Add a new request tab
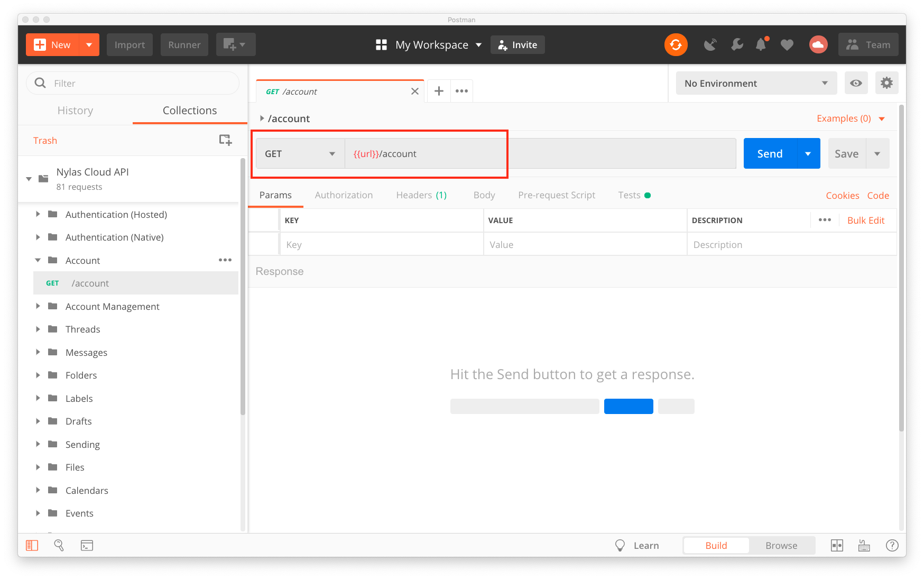 coord(439,91)
